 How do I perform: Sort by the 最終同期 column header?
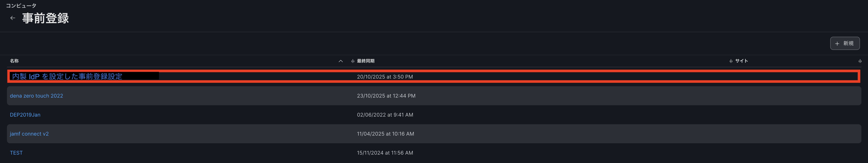366,61
